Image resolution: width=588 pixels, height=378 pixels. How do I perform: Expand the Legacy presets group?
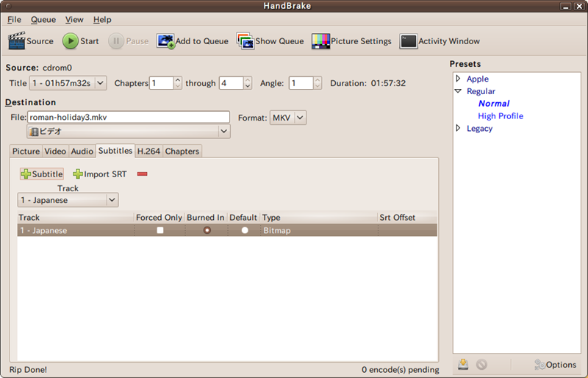coord(458,128)
